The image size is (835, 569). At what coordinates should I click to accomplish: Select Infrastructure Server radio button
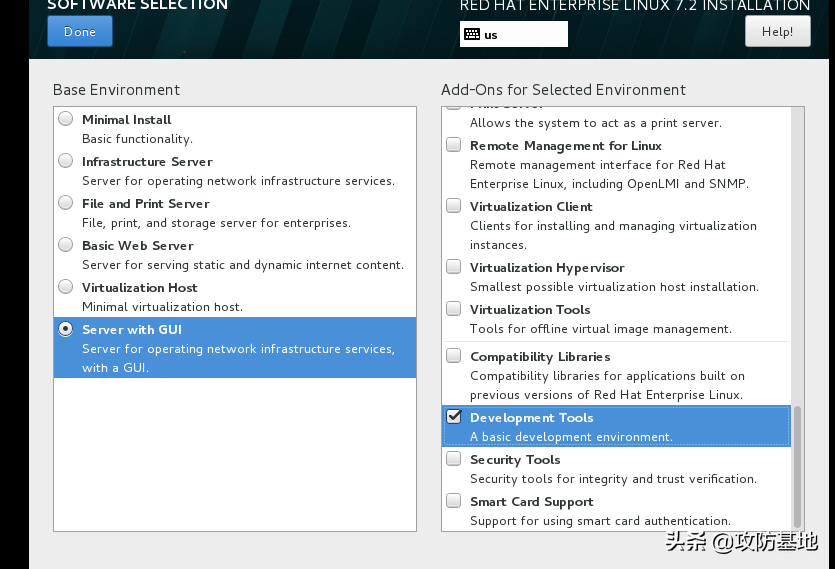pos(66,161)
